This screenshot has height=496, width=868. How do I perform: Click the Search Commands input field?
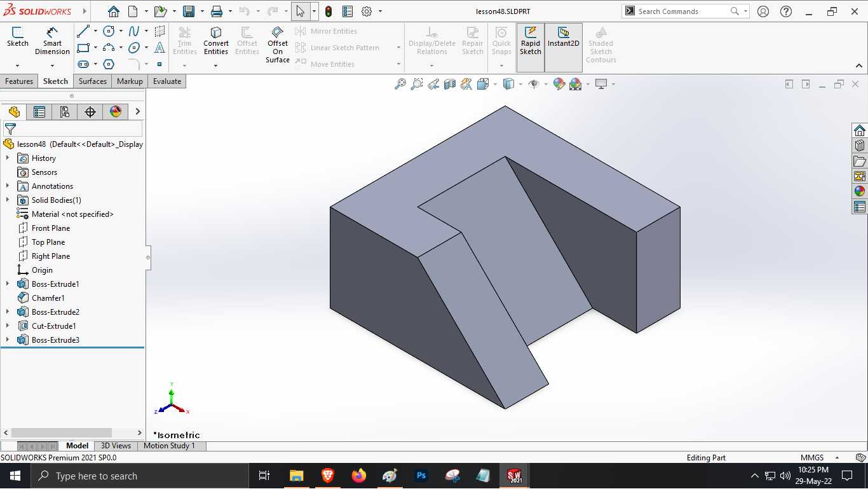(682, 11)
